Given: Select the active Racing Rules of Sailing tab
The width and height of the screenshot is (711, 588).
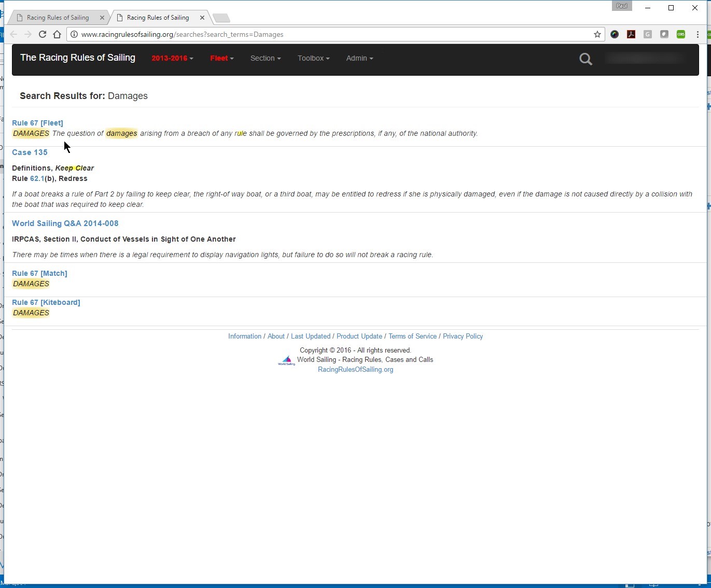Looking at the screenshot, I should coord(158,18).
